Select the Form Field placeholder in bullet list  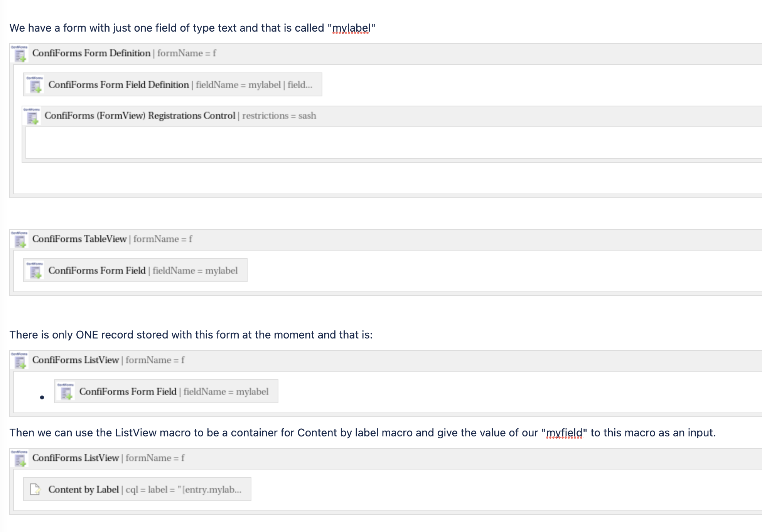point(166,392)
